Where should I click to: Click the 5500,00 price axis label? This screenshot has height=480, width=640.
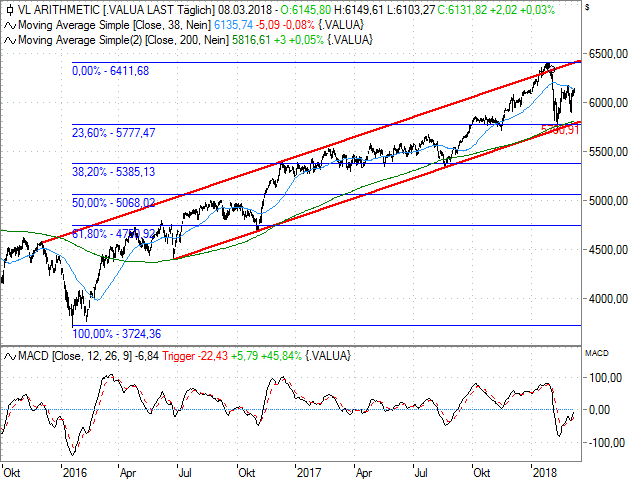(608, 152)
